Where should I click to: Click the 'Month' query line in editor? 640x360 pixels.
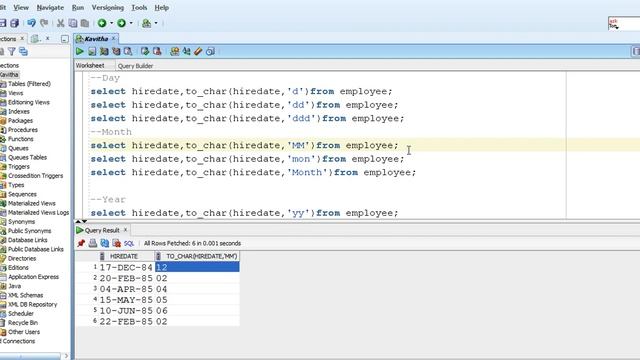tap(253, 173)
